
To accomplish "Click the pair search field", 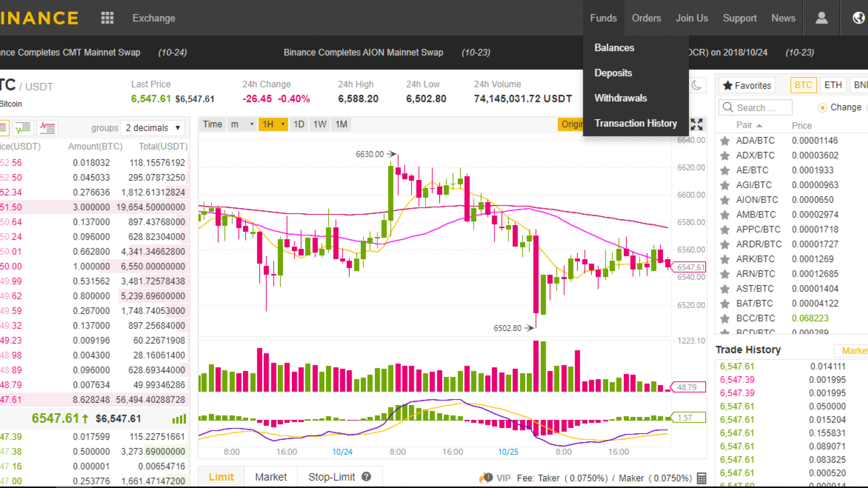I will (756, 107).
